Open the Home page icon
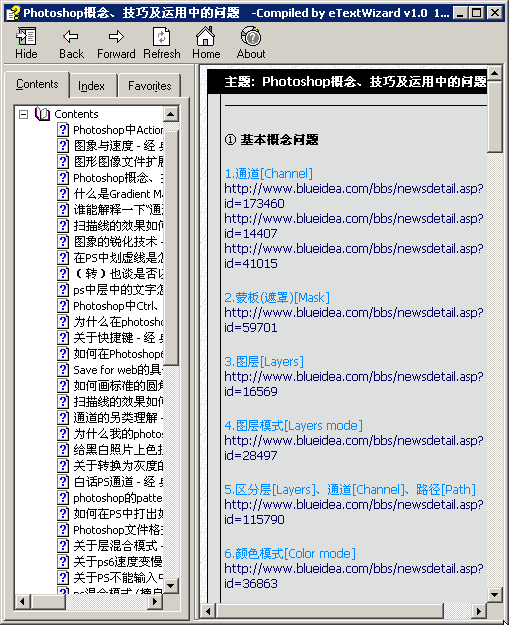The height and width of the screenshot is (625, 509). 206,36
